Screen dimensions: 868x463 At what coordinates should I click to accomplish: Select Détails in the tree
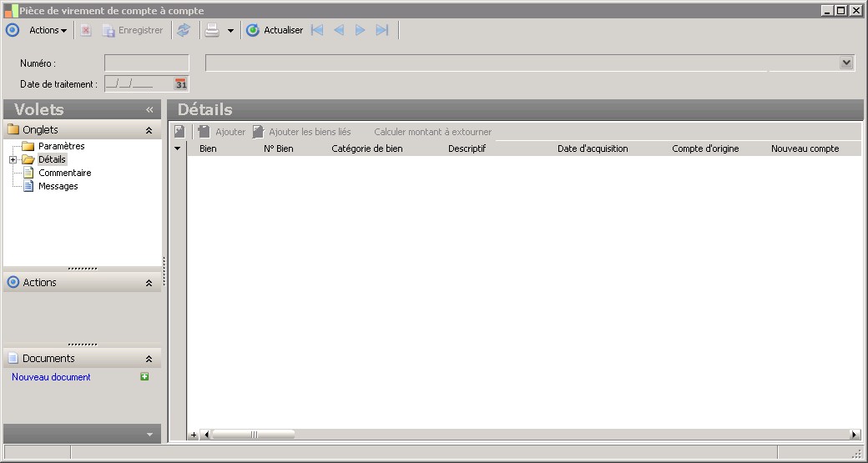click(52, 159)
